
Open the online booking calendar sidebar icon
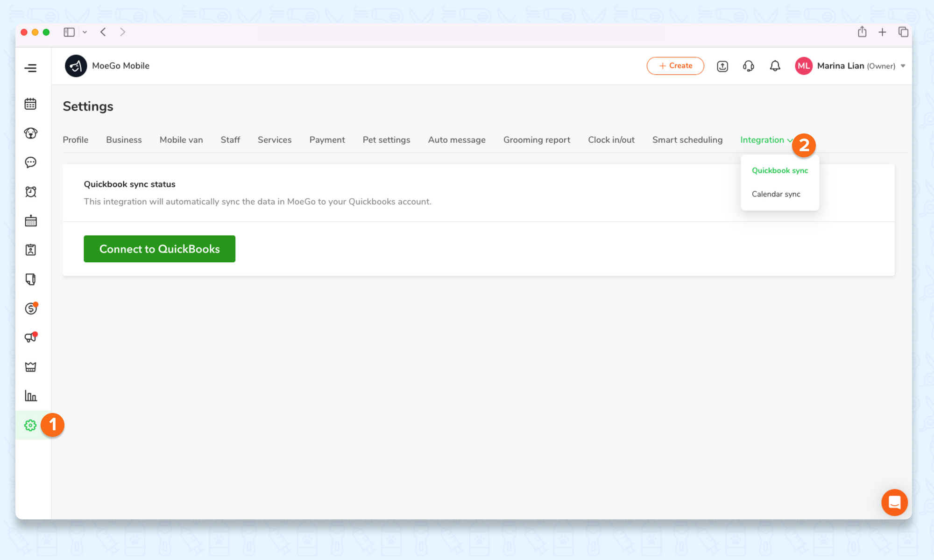click(x=30, y=221)
